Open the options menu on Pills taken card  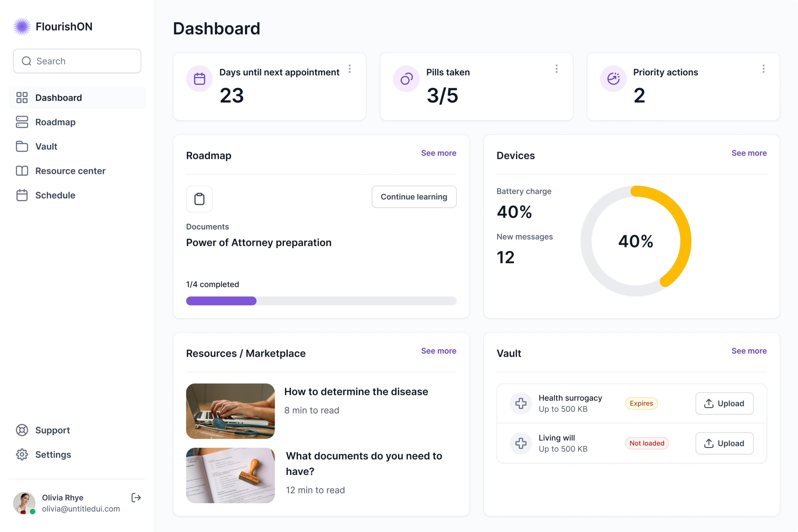(x=556, y=69)
